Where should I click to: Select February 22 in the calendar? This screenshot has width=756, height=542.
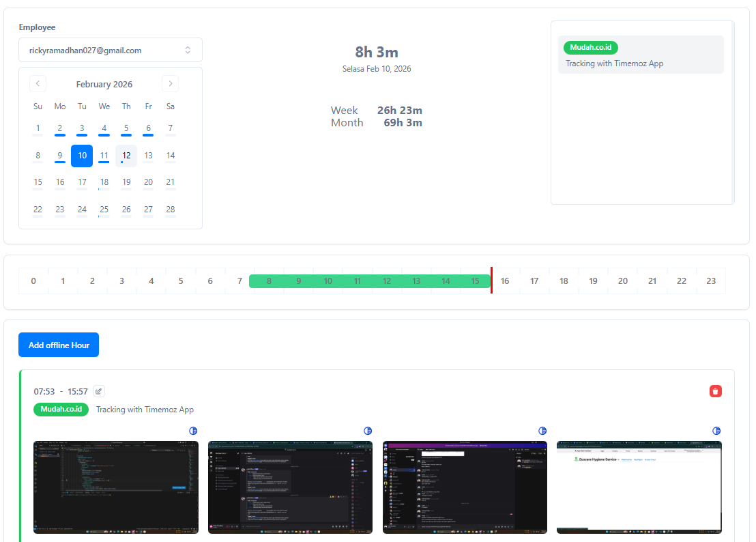tap(38, 210)
